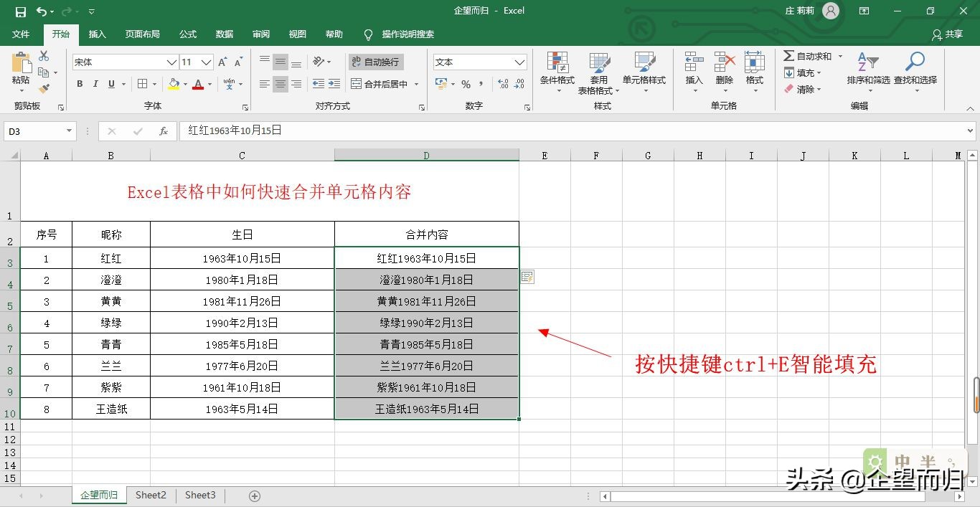This screenshot has width=980, height=507.
Task: Toggle underline formatting
Action: 111,84
